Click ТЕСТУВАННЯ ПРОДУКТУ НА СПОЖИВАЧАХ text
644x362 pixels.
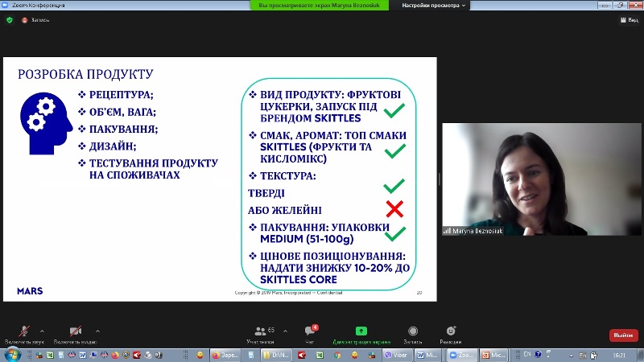pyautogui.click(x=154, y=169)
